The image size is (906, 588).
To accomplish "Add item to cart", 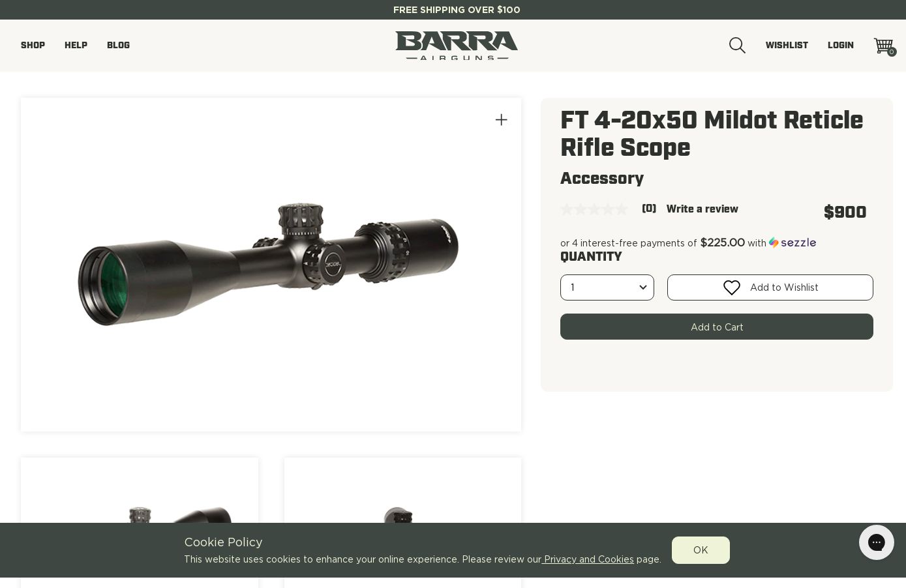I will click(717, 327).
